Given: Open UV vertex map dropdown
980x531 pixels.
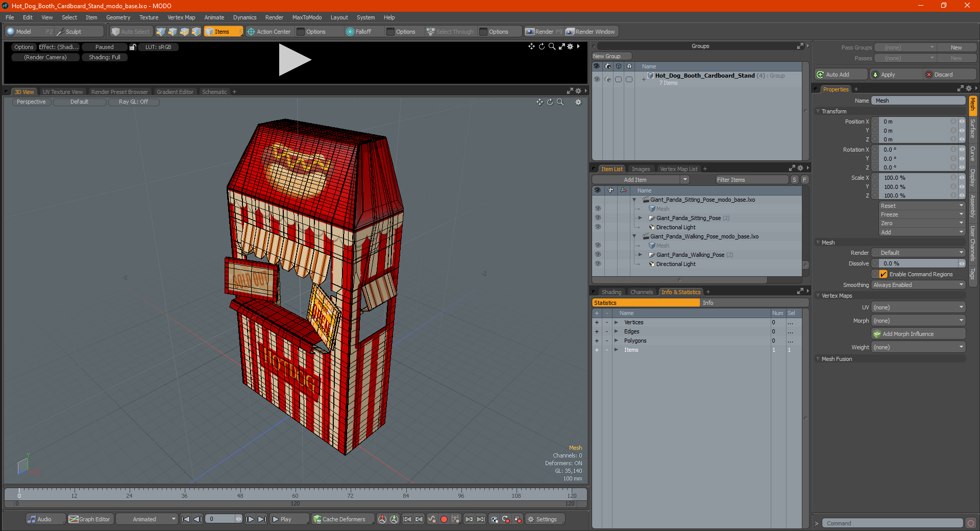Looking at the screenshot, I should point(918,307).
